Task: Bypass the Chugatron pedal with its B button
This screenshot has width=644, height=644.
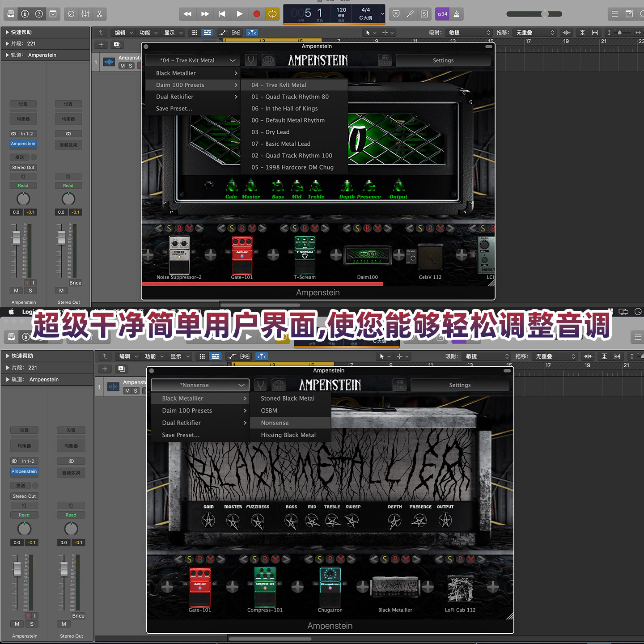Action: pos(330,559)
